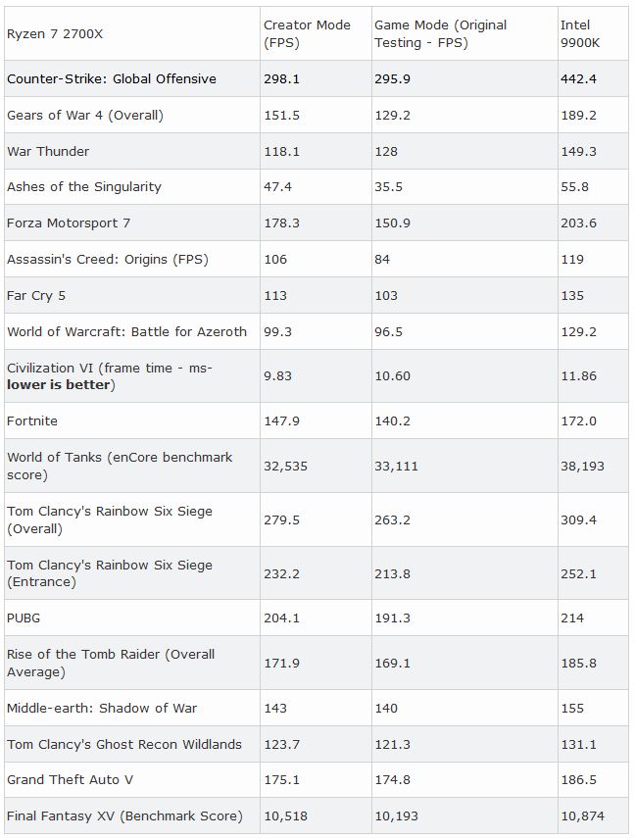Image resolution: width=635 pixels, height=840 pixels.
Task: Click the bold "lower is better" text
Action: (61, 384)
